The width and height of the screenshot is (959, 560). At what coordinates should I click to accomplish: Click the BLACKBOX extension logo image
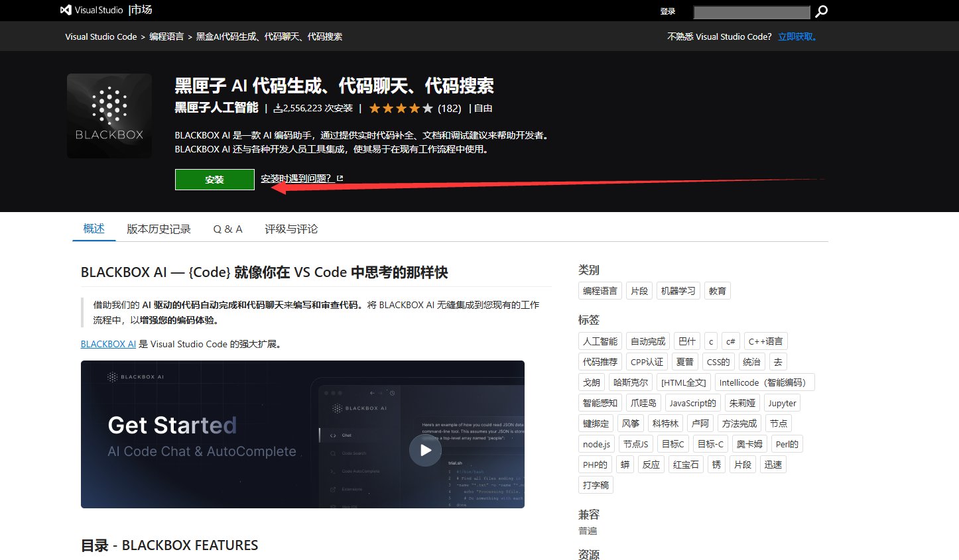click(x=109, y=116)
